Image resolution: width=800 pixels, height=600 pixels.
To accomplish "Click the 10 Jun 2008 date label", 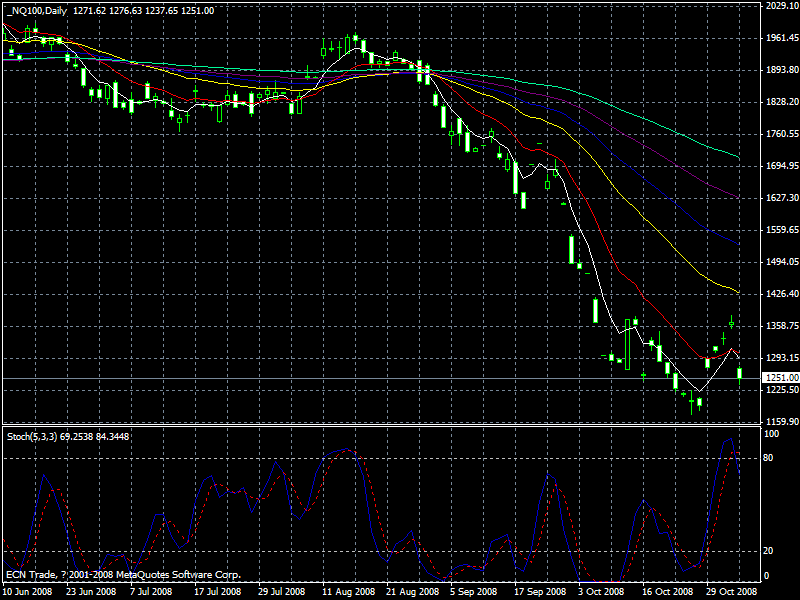I will [x=27, y=592].
